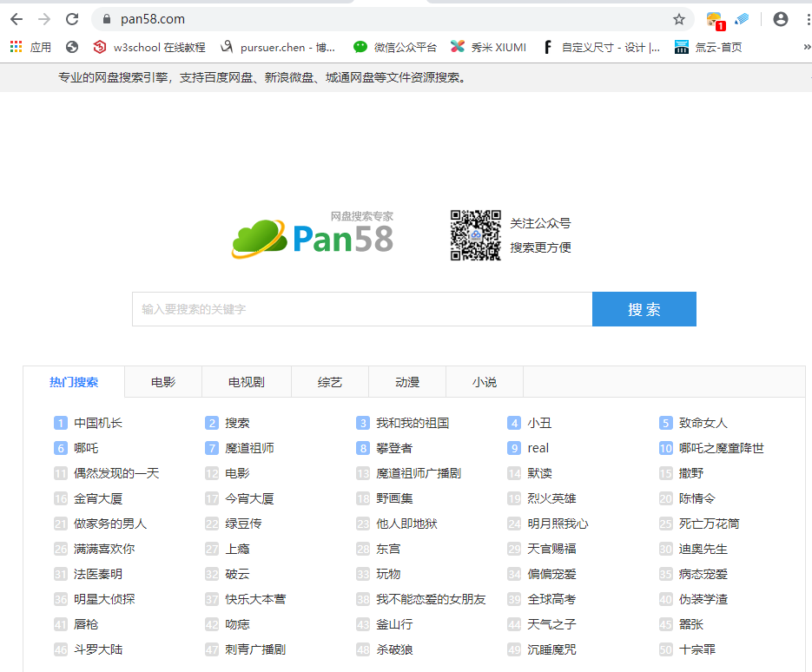Open the Chrome profile avatar
Screen dimensions: 812x672
click(x=781, y=19)
